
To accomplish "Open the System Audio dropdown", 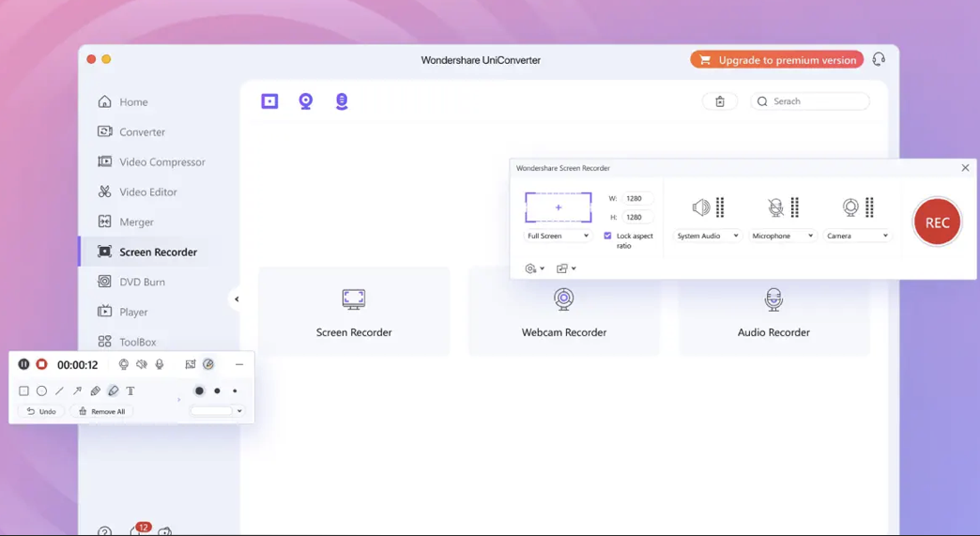I will coord(708,236).
